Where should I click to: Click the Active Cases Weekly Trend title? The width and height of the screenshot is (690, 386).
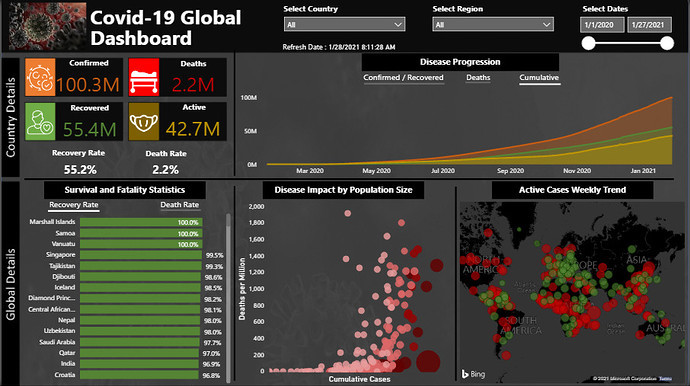coord(572,190)
